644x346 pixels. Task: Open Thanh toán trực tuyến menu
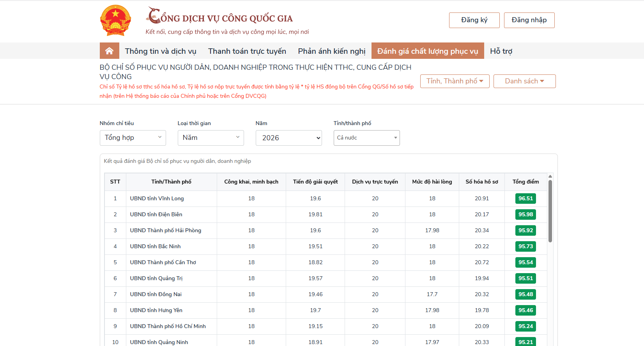pos(247,51)
